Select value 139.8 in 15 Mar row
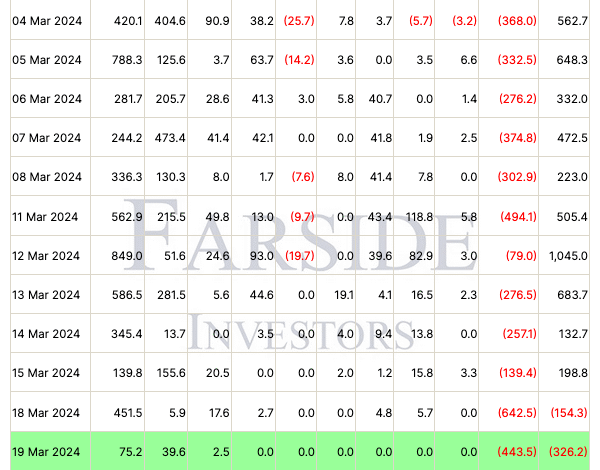Screen dimensions: 600x470 pyautogui.click(x=128, y=373)
